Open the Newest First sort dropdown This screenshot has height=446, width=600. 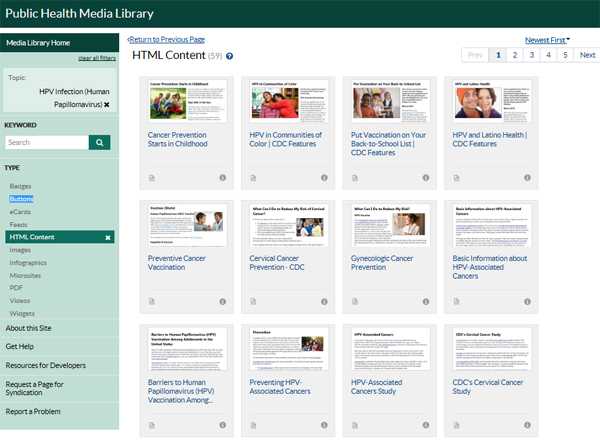point(547,40)
